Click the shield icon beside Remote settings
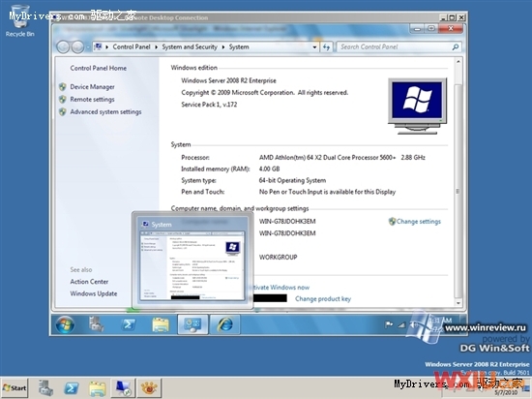This screenshot has width=532, height=399. coord(63,100)
